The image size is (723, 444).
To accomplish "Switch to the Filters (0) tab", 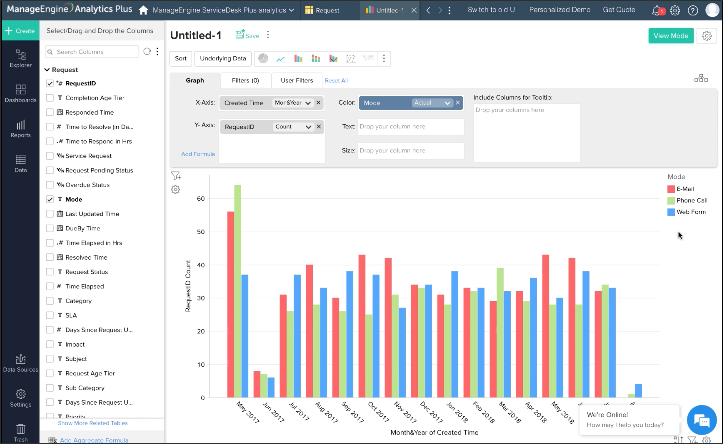I will tap(245, 80).
